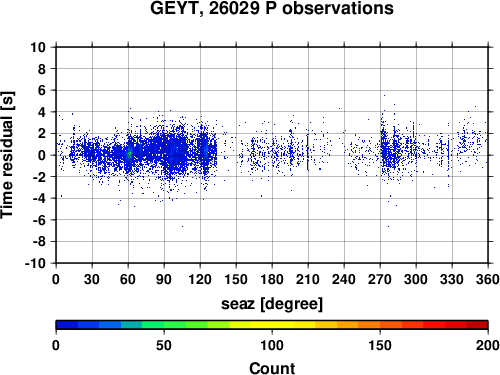Click the dense green cluster near seaz 60
The width and height of the screenshot is (500, 375).
[x=129, y=153]
